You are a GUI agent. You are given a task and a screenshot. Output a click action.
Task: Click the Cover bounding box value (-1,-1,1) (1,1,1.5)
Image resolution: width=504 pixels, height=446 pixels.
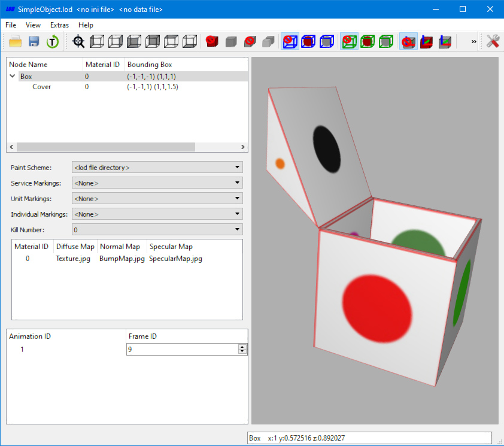click(x=153, y=86)
